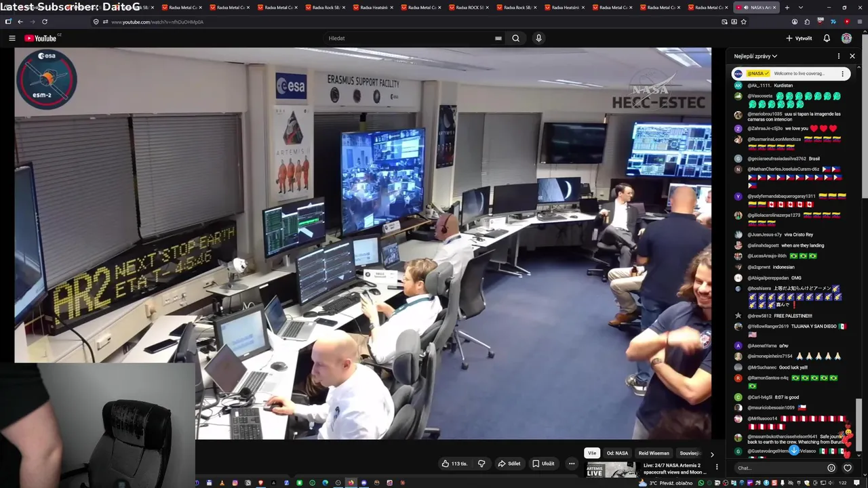The image size is (868, 488).
Task: Select the Reid Wiseman filter chip
Action: coord(654,453)
